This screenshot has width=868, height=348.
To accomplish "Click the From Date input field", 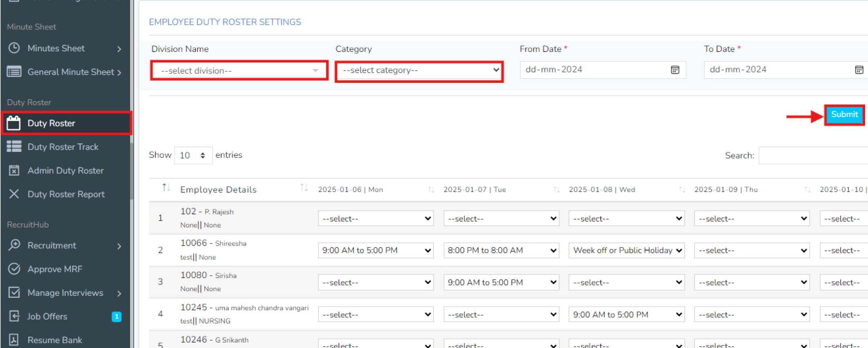I will tap(603, 70).
